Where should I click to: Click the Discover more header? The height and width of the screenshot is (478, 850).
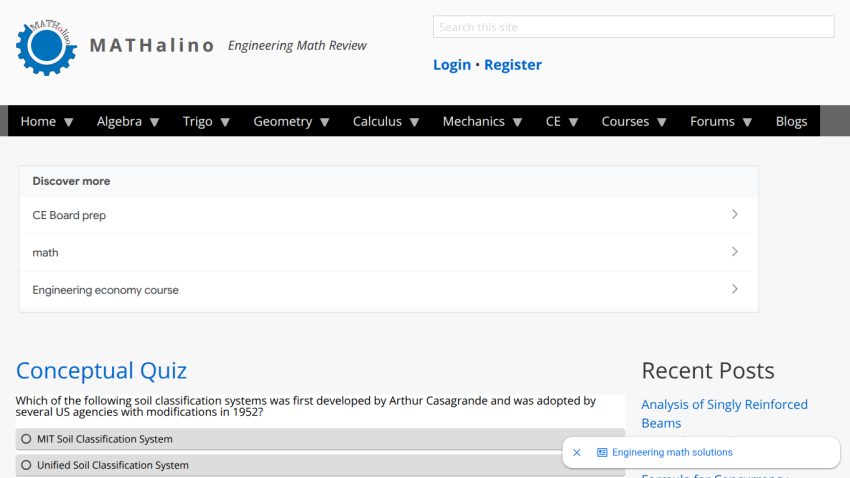pyautogui.click(x=71, y=181)
